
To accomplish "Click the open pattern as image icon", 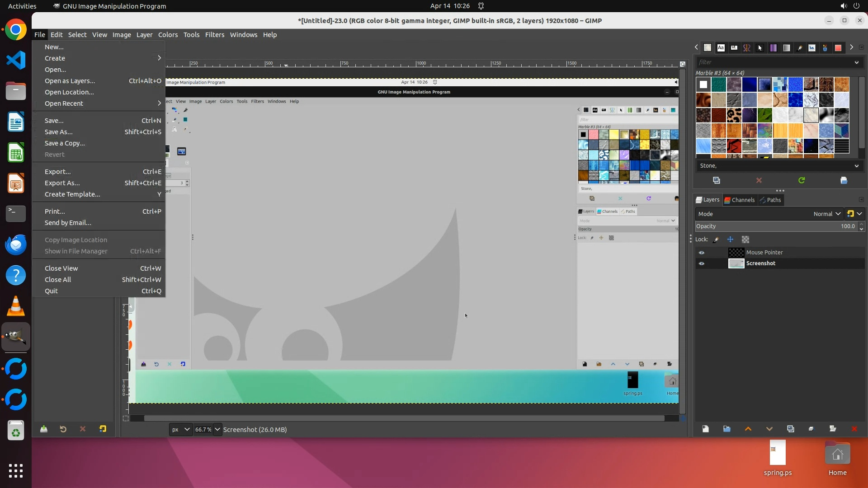I will point(844,180).
